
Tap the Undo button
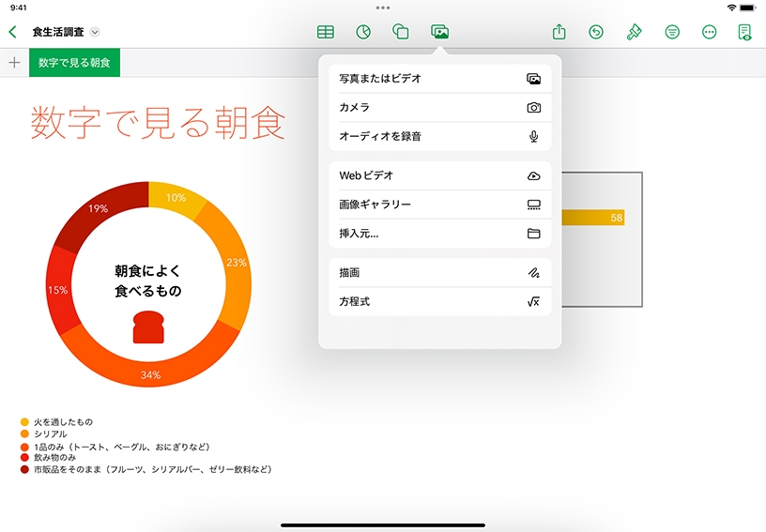[596, 32]
